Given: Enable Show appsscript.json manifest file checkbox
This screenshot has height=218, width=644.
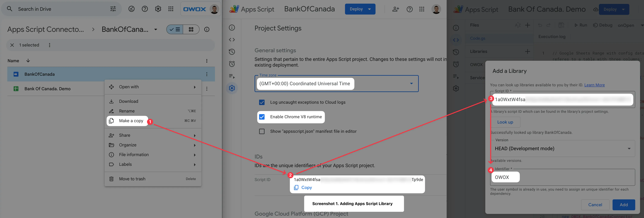Looking at the screenshot, I should pos(262,131).
